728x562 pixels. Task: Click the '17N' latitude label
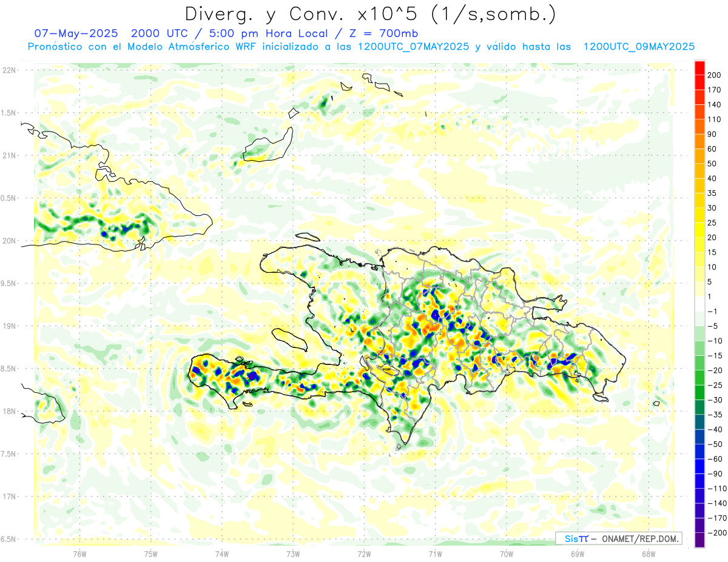(9, 497)
